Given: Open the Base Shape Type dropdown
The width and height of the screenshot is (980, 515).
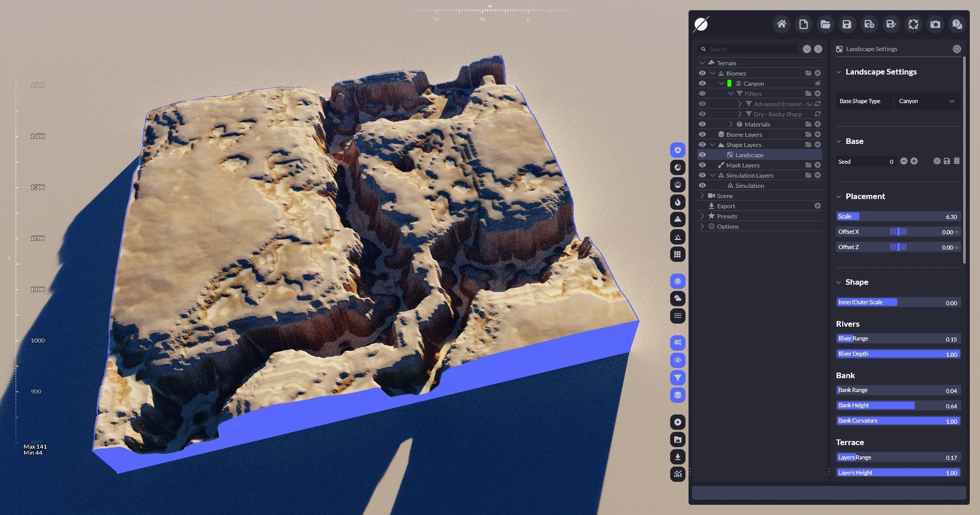Looking at the screenshot, I should 927,101.
